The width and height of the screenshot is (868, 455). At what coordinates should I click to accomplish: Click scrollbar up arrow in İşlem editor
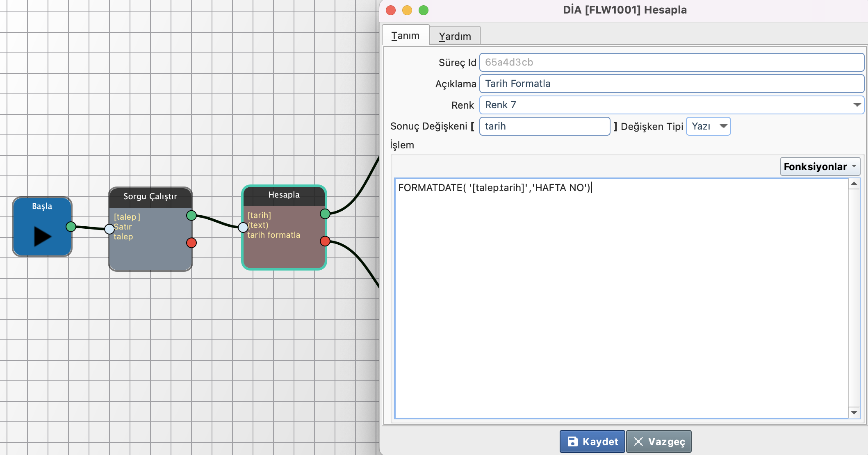[x=854, y=184]
